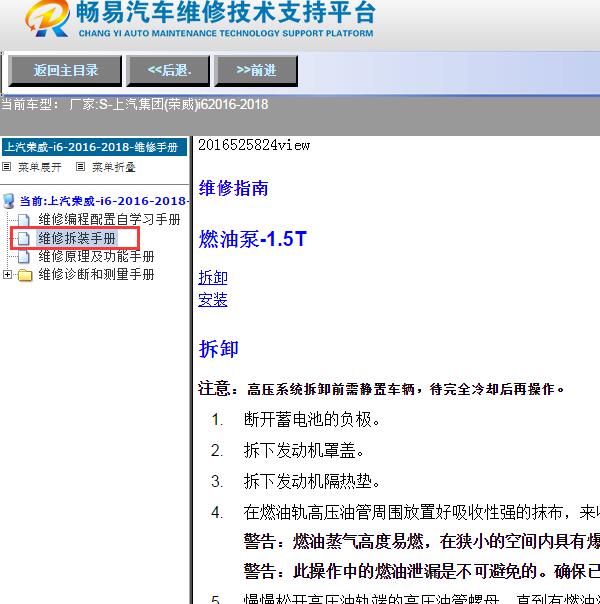Click the 注意 high-pressure system caution line
This screenshot has height=604, width=600.
[x=381, y=389]
